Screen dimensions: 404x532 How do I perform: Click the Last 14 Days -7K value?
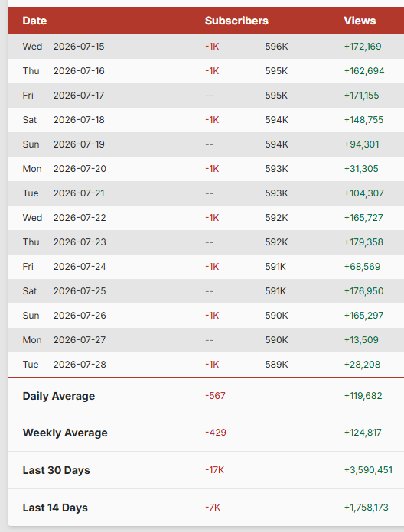(213, 508)
